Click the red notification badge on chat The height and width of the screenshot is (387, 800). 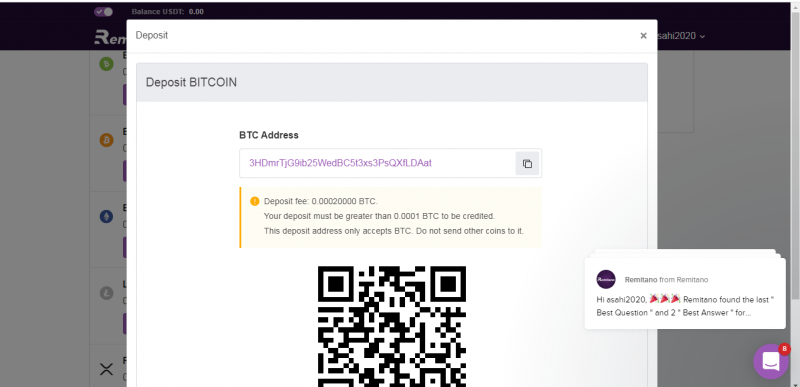click(x=784, y=349)
